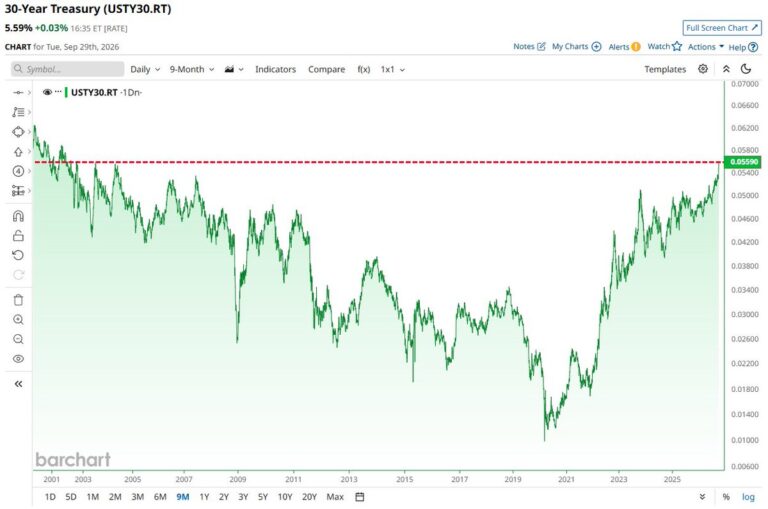
Task: Collapse the chart header with double chevron
Action: click(x=726, y=69)
